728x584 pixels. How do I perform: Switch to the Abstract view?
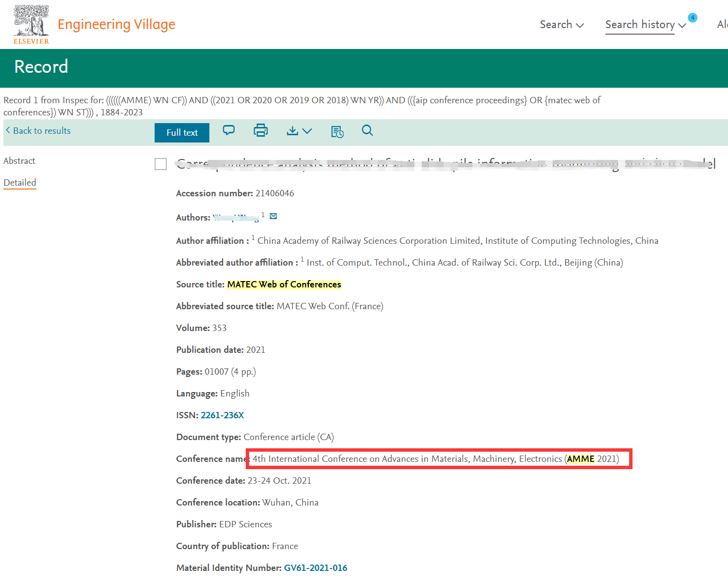(x=19, y=160)
